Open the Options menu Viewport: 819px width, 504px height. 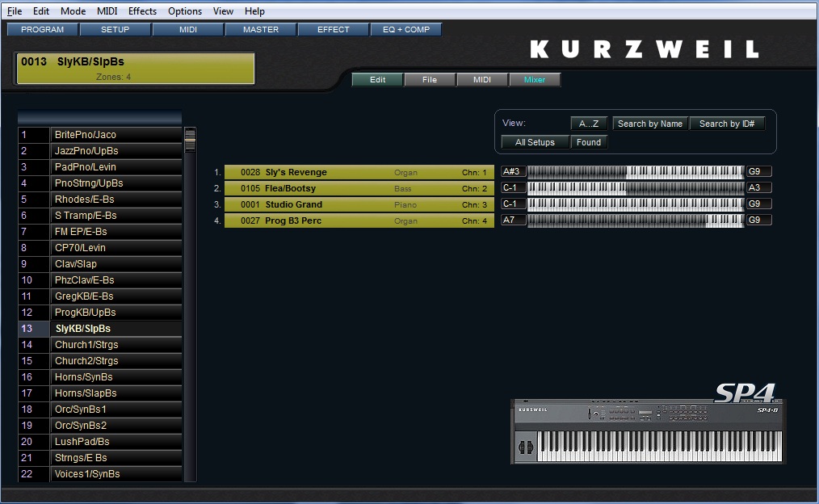(185, 11)
